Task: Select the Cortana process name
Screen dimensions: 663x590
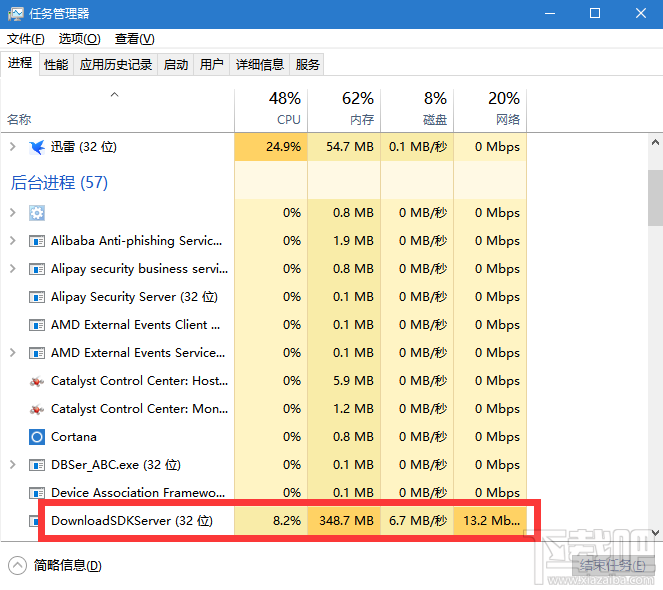Action: tap(74, 437)
